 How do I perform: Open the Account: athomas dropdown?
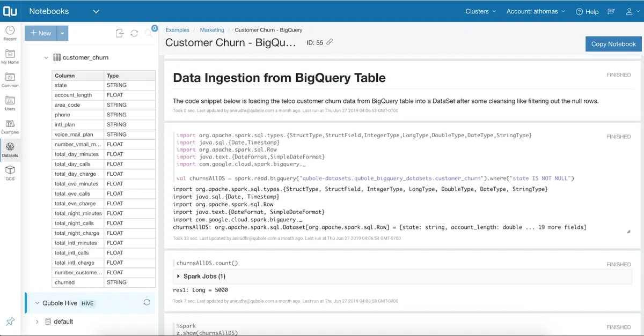tap(536, 11)
